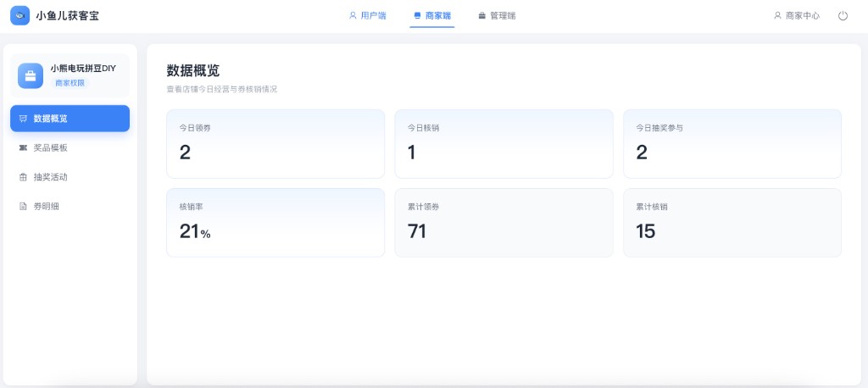Click the 21% value
The height and width of the screenshot is (388, 868).
click(x=195, y=231)
